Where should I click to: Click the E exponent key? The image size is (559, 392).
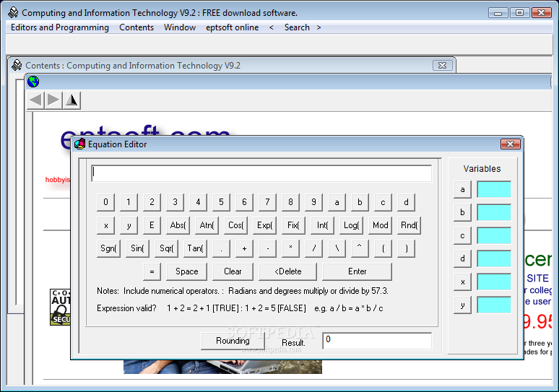tap(152, 225)
